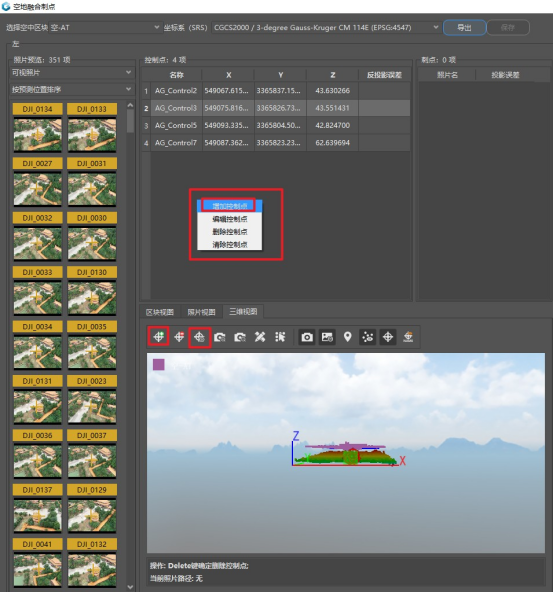The image size is (553, 593).
Task: Click the purple color swatch in 3D view
Action: [x=158, y=365]
